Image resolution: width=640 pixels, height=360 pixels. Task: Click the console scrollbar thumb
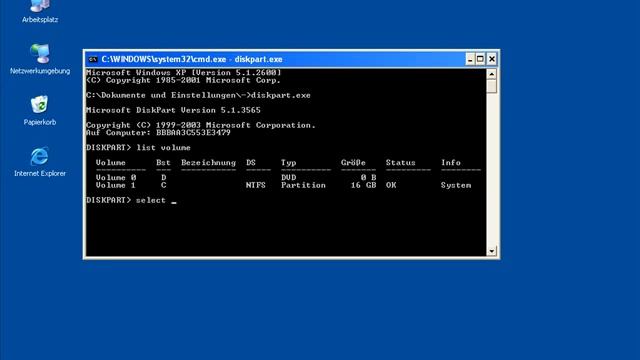pos(491,87)
